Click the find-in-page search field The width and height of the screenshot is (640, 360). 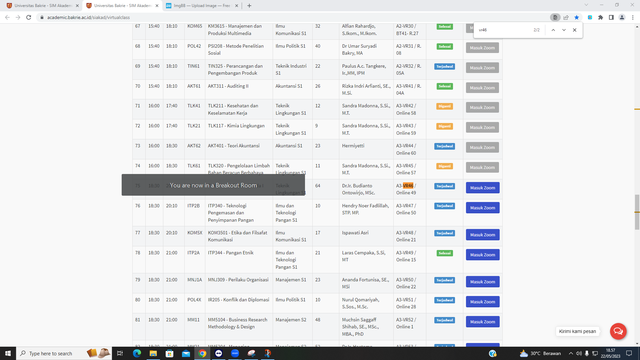coord(504,30)
